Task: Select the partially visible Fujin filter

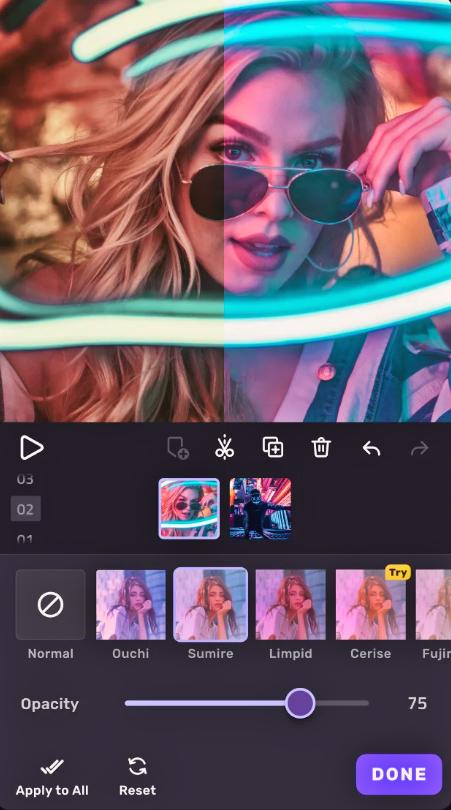Action: click(433, 604)
